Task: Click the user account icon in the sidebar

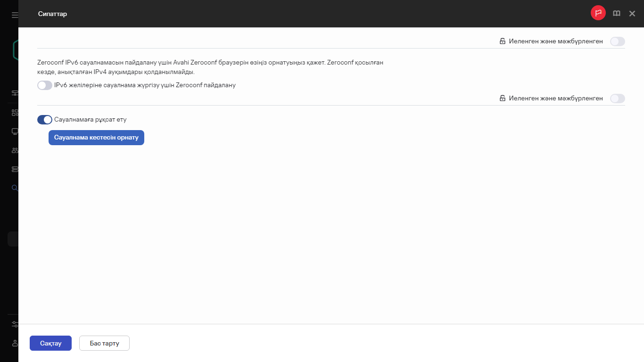Action: pyautogui.click(x=15, y=343)
